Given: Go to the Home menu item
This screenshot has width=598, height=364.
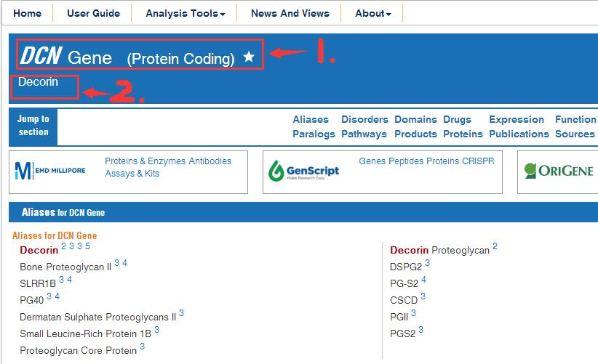Looking at the screenshot, I should [28, 13].
